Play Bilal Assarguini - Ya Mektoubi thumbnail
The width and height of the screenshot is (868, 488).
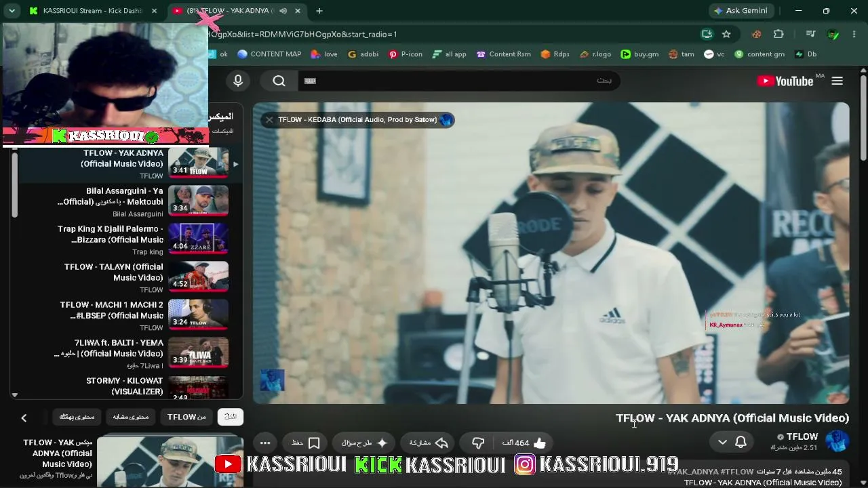198,201
